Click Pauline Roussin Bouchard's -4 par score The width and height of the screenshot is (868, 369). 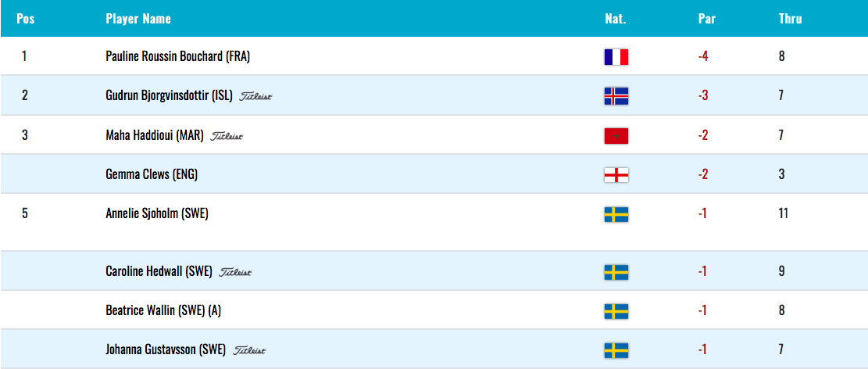[x=703, y=56]
